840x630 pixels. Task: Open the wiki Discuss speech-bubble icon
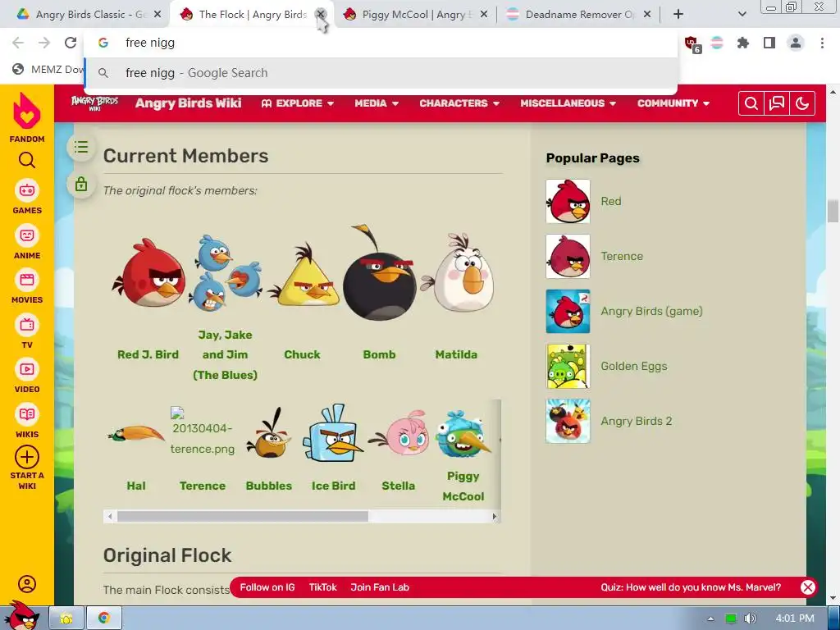pos(777,103)
